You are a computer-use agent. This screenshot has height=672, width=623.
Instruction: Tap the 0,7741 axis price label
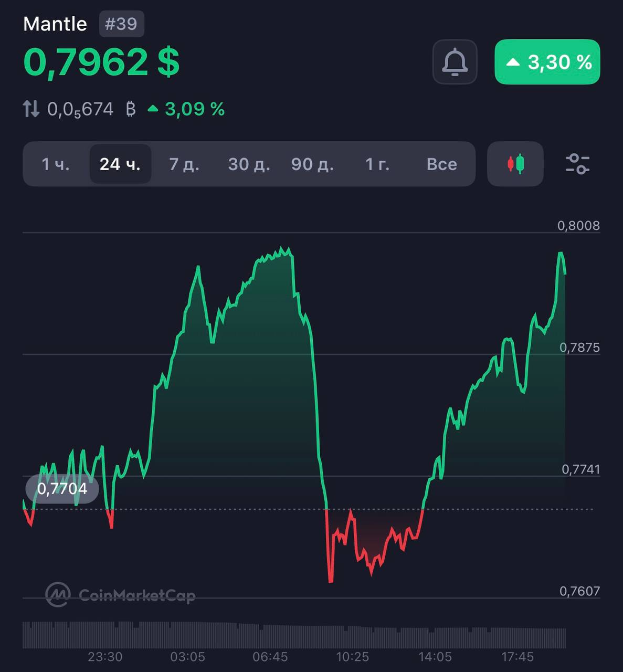(x=580, y=469)
